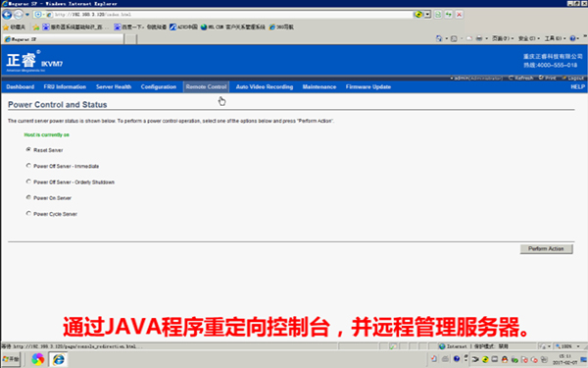This screenshot has height=368, width=588.
Task: Open the Server Health menu
Action: point(114,86)
